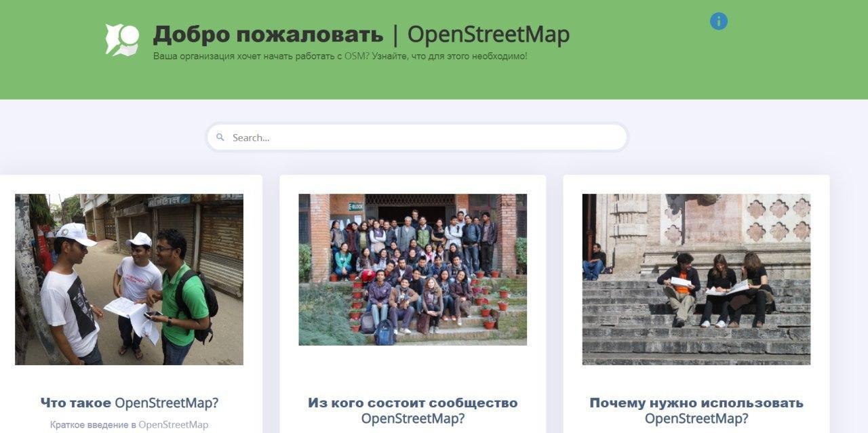Click the photo of mappers with white caps
Image resolution: width=868 pixels, height=433 pixels.
coord(130,279)
